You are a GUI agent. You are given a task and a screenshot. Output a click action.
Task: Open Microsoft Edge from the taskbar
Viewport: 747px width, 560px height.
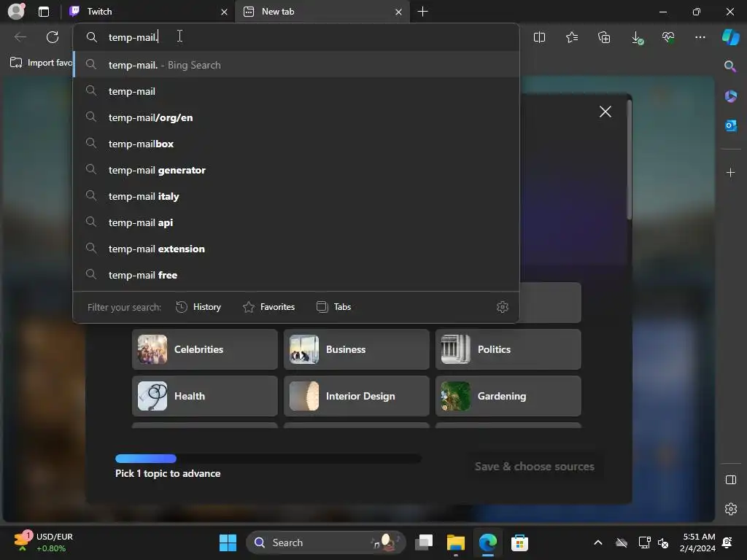click(487, 542)
